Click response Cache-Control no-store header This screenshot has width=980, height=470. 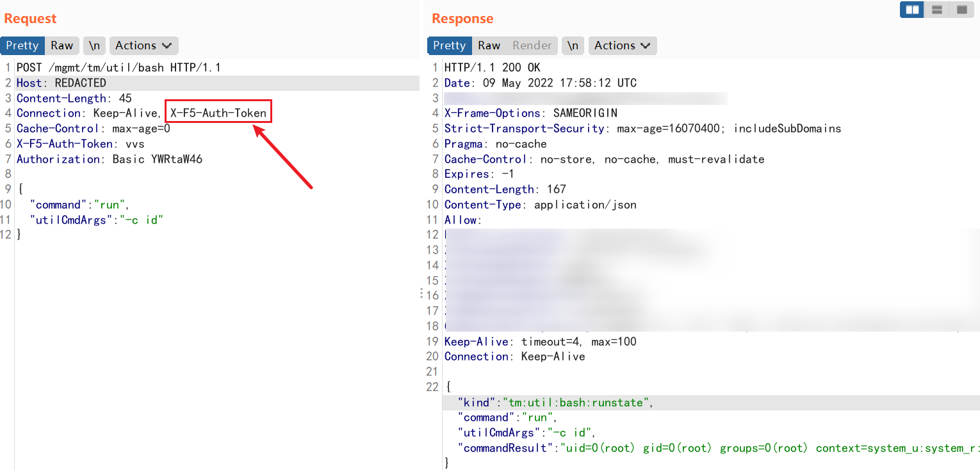point(604,159)
